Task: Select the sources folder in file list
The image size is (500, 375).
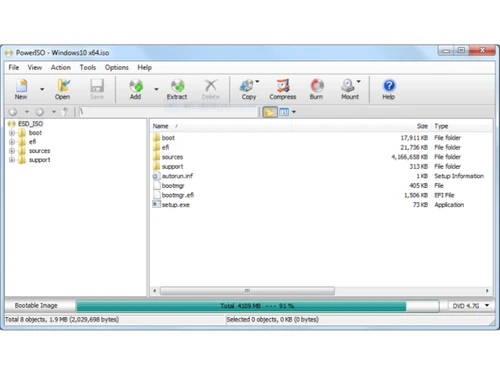Action: (x=172, y=157)
